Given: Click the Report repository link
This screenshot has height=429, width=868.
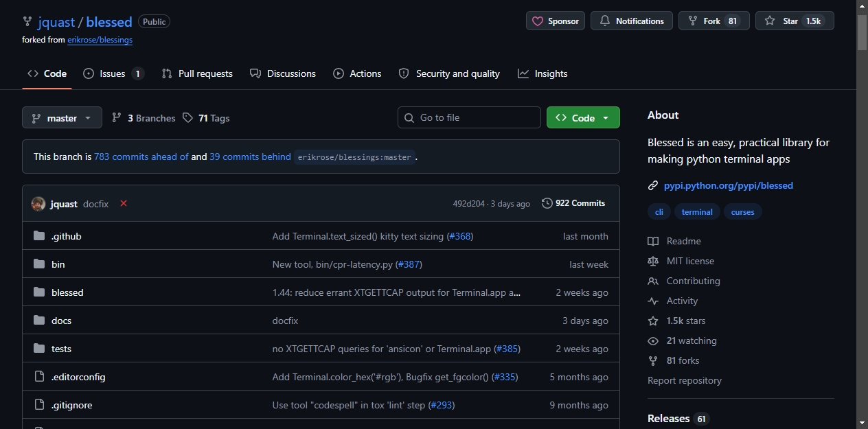Looking at the screenshot, I should click(685, 380).
